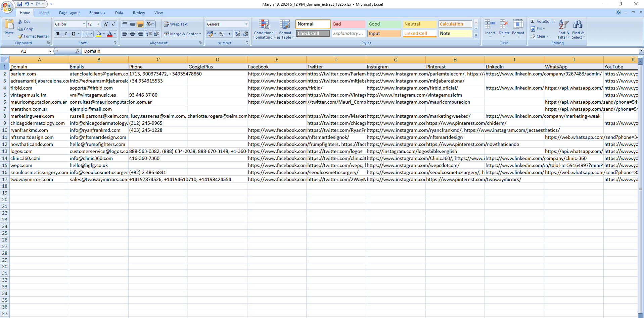Open the Name Box dropdown
644x318 pixels.
(x=50, y=51)
